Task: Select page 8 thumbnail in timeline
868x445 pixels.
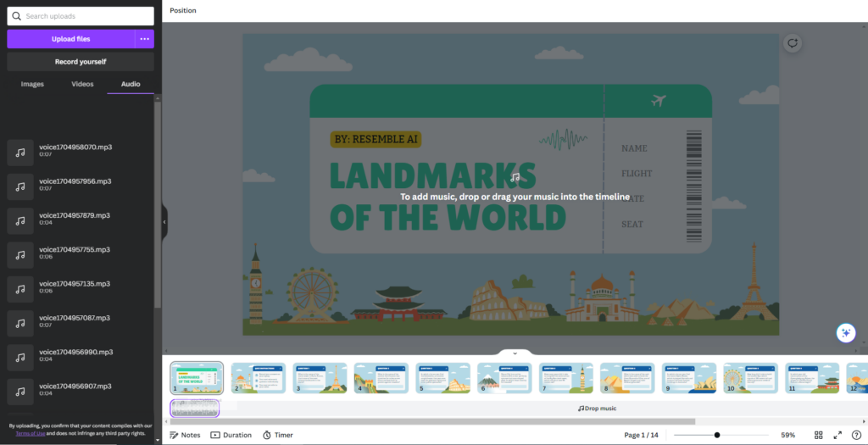Action: click(x=627, y=378)
